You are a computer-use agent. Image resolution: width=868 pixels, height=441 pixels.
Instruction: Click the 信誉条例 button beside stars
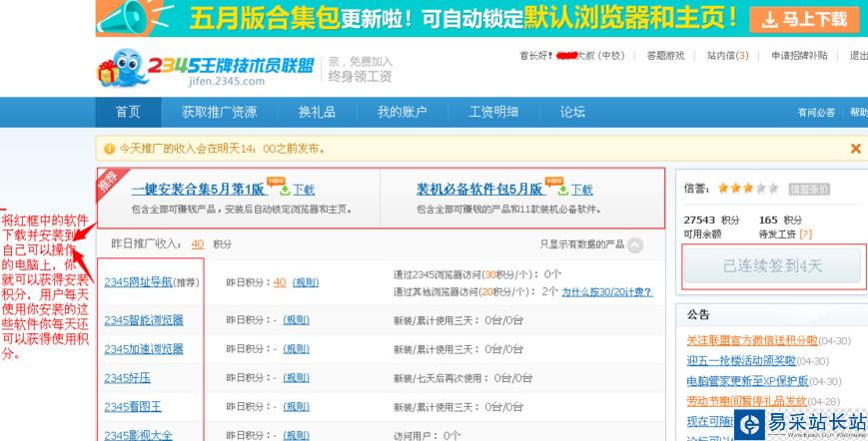[x=809, y=189]
